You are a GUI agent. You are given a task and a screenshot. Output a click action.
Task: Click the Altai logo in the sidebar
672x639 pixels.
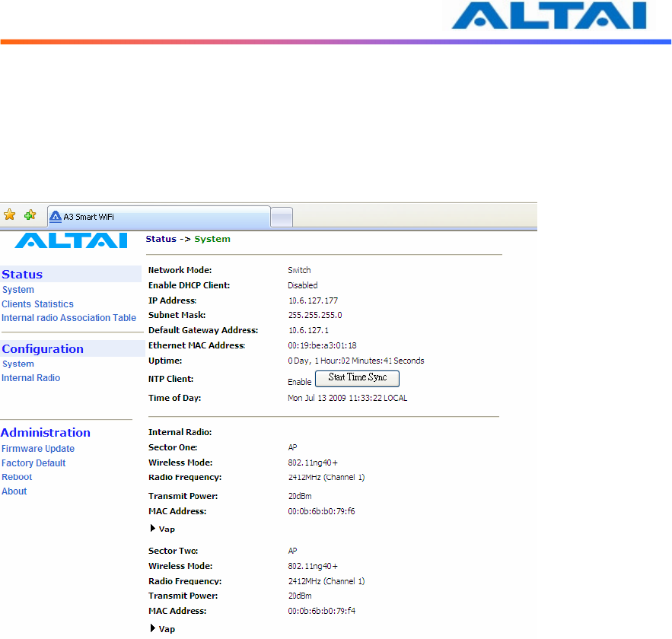(71, 240)
